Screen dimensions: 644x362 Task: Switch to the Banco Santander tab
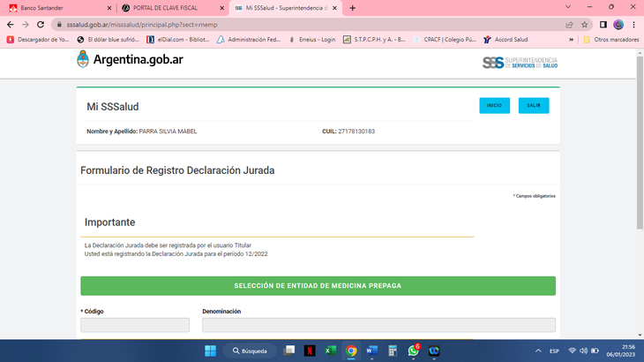click(53, 7)
